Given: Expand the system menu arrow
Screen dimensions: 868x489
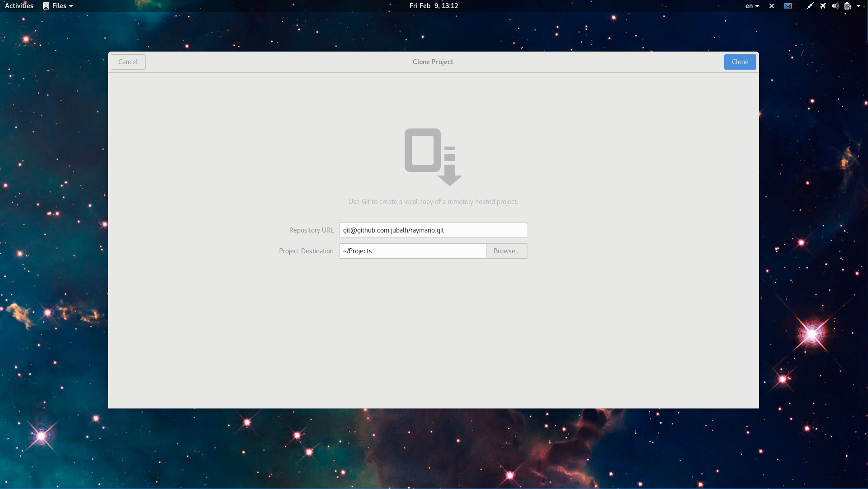Looking at the screenshot, I should pyautogui.click(x=859, y=6).
